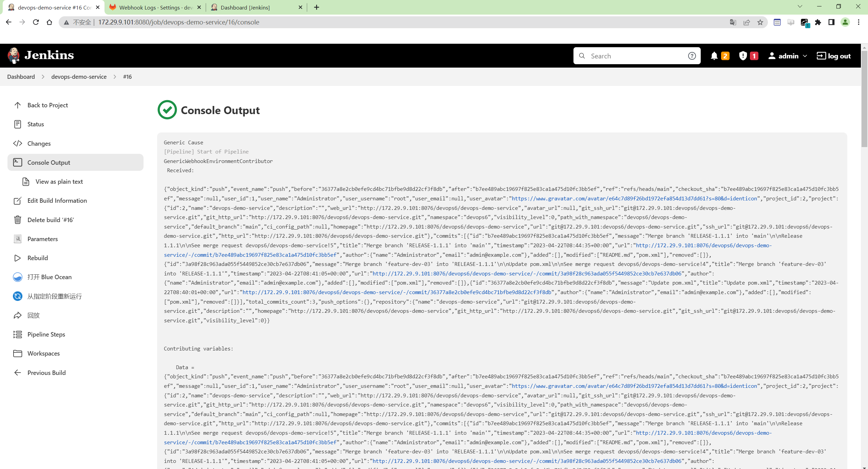The height and width of the screenshot is (469, 868).
Task: Select Console Output in sidebar
Action: click(75, 163)
